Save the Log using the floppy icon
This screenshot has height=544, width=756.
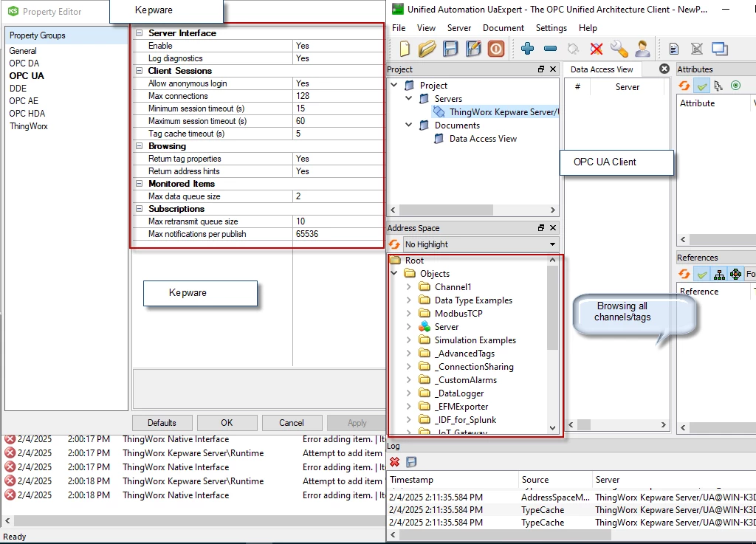[x=411, y=462]
